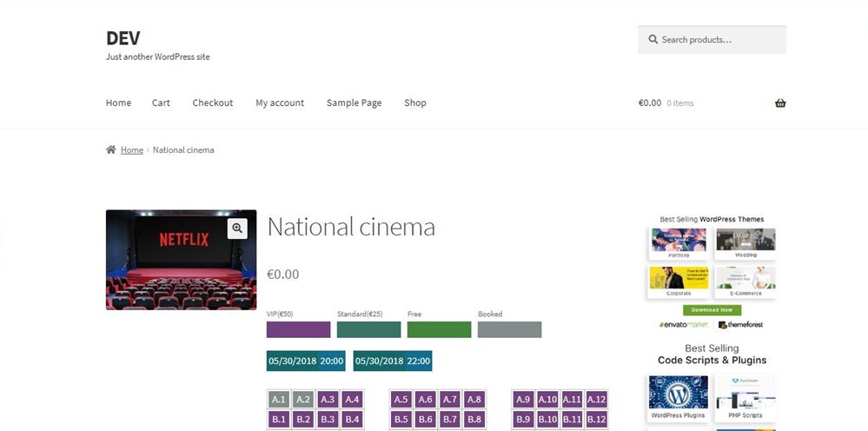Click the themeforest logo in sidebar

[741, 325]
